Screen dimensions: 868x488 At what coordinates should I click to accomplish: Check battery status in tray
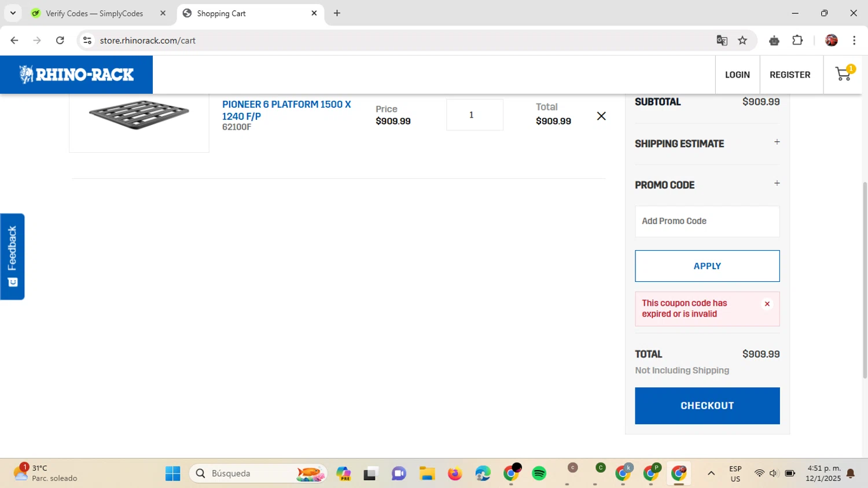point(790,474)
